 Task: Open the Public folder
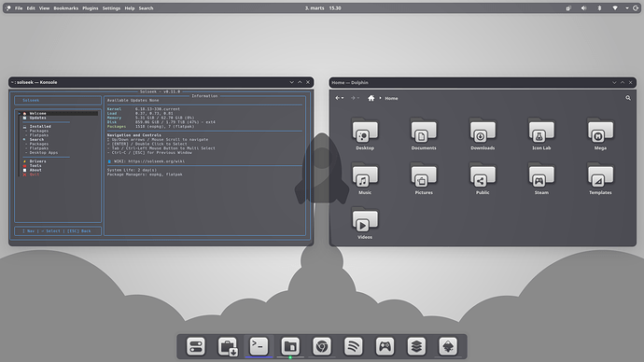(x=483, y=178)
